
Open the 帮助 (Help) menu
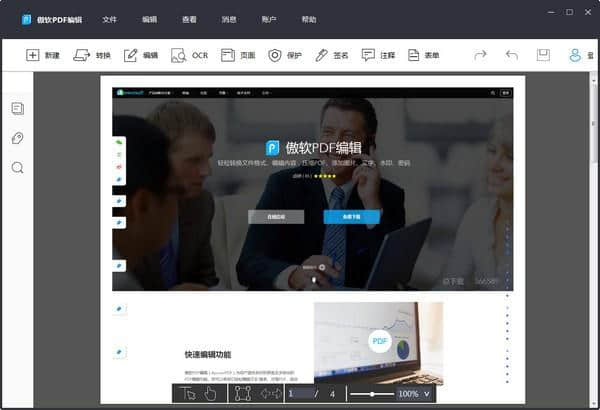point(309,19)
